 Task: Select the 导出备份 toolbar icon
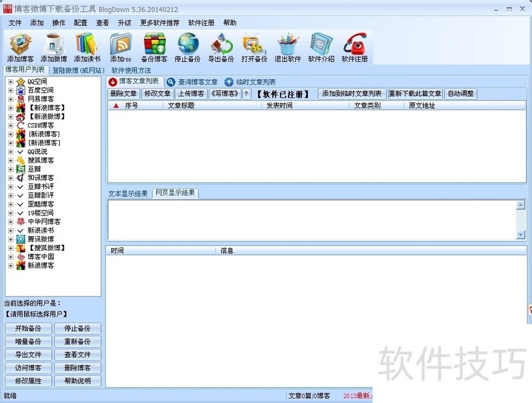pos(221,45)
